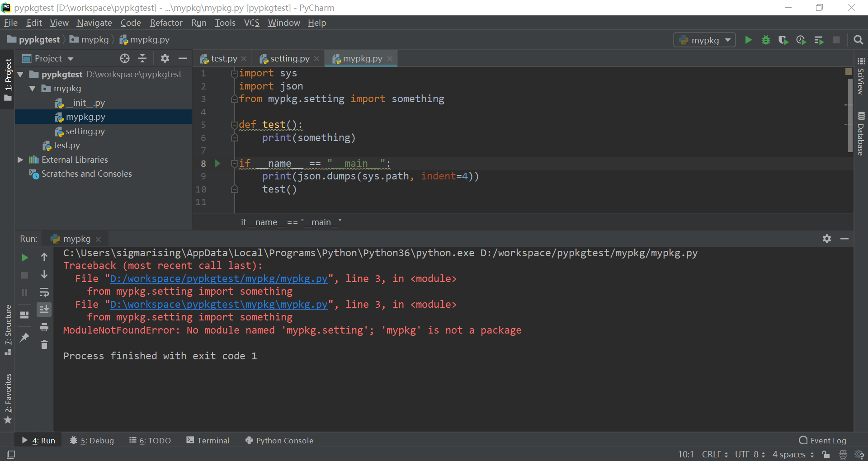Toggle the Favorites sidebar panel

[x=8, y=399]
